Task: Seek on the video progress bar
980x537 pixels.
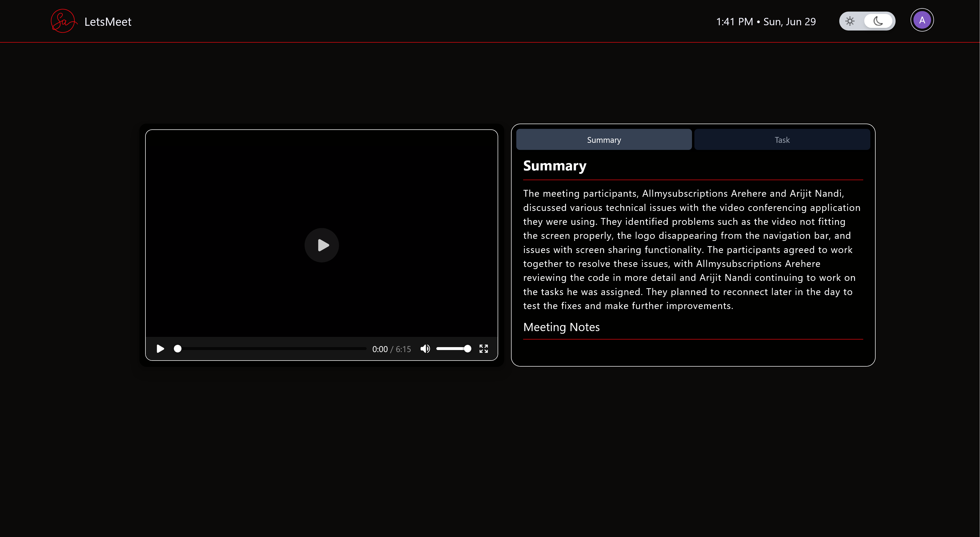Action: pyautogui.click(x=270, y=349)
